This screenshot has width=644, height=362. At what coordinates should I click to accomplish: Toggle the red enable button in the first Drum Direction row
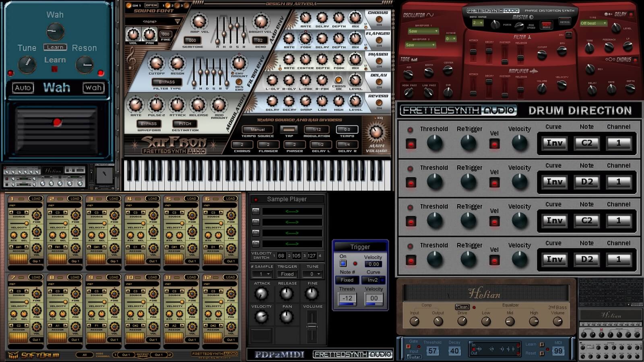tap(411, 144)
